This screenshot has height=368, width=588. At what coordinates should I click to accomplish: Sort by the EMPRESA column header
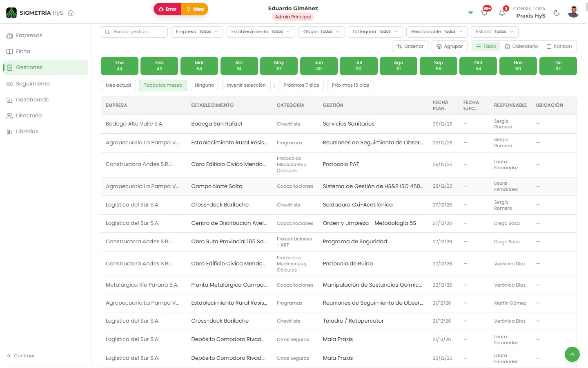[x=116, y=105]
